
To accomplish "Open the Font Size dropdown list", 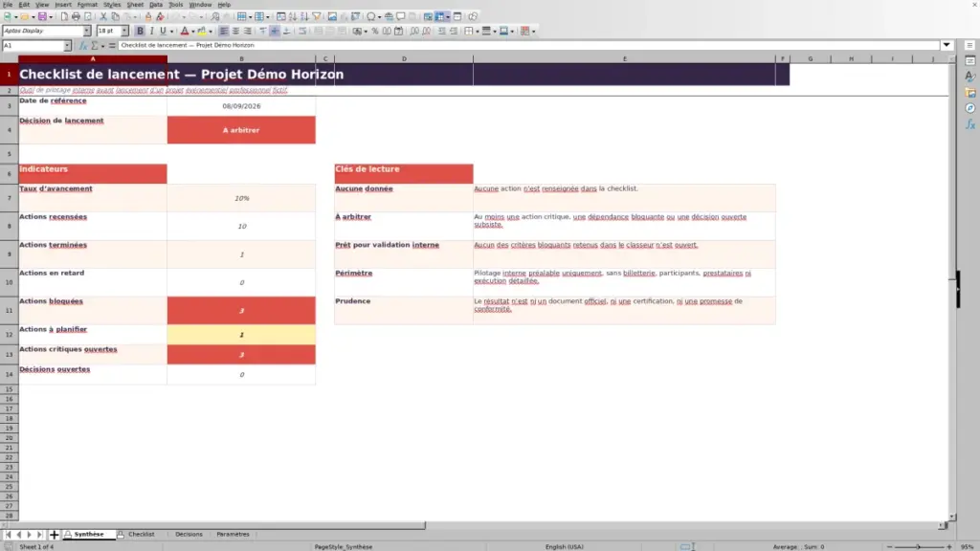I will tap(124, 31).
